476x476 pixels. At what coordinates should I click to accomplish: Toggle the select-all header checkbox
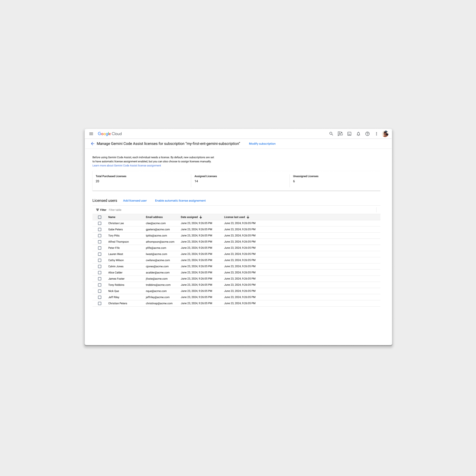(x=99, y=217)
